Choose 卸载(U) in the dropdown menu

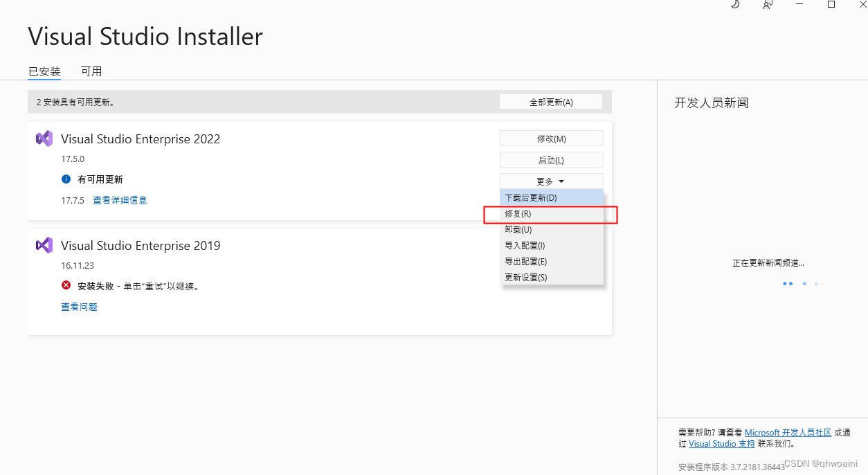tap(552, 230)
